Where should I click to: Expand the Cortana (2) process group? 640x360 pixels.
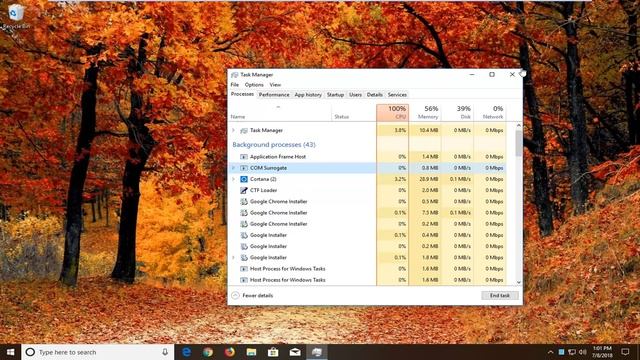click(233, 179)
